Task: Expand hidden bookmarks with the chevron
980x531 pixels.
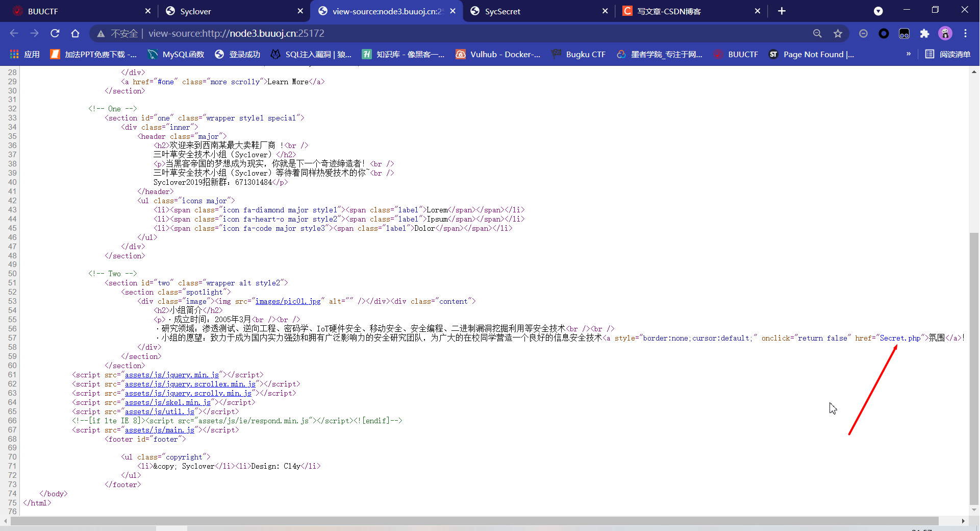Action: [x=909, y=54]
